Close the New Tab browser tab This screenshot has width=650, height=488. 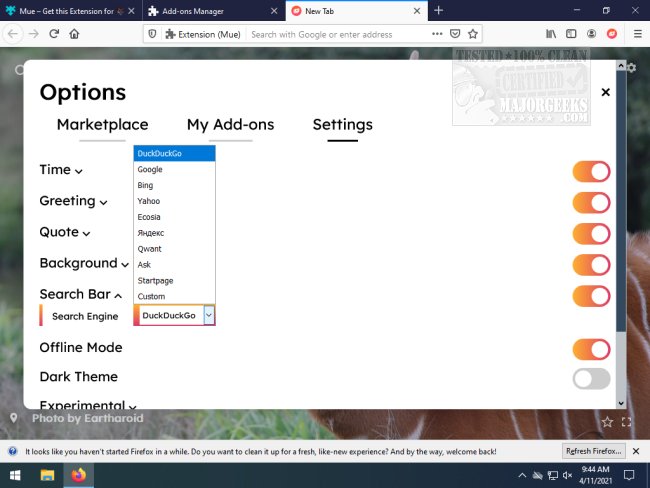417,11
